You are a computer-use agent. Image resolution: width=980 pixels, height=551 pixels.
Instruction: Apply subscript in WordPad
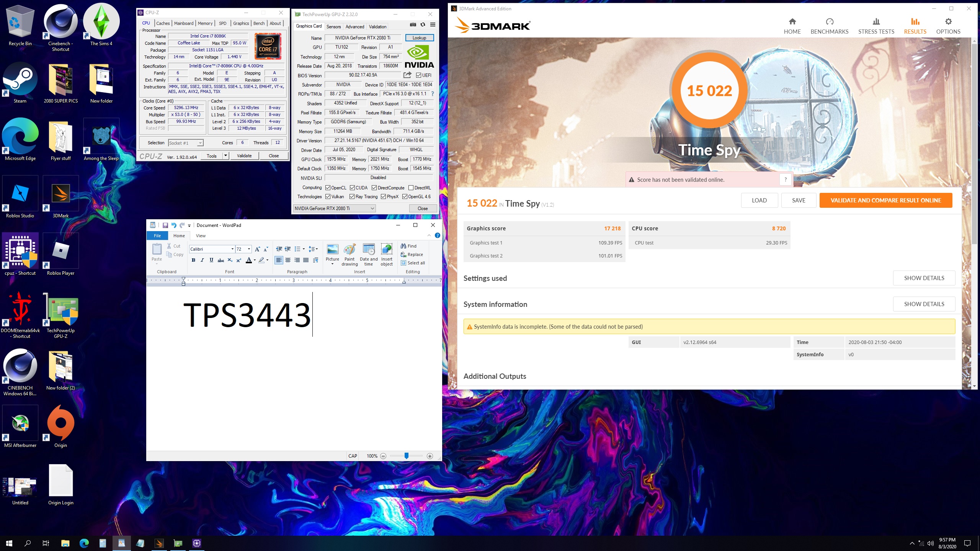[230, 260]
